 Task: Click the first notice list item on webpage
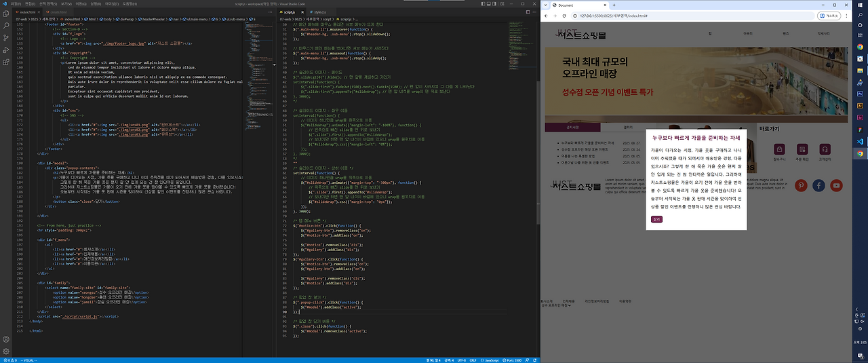click(x=587, y=143)
